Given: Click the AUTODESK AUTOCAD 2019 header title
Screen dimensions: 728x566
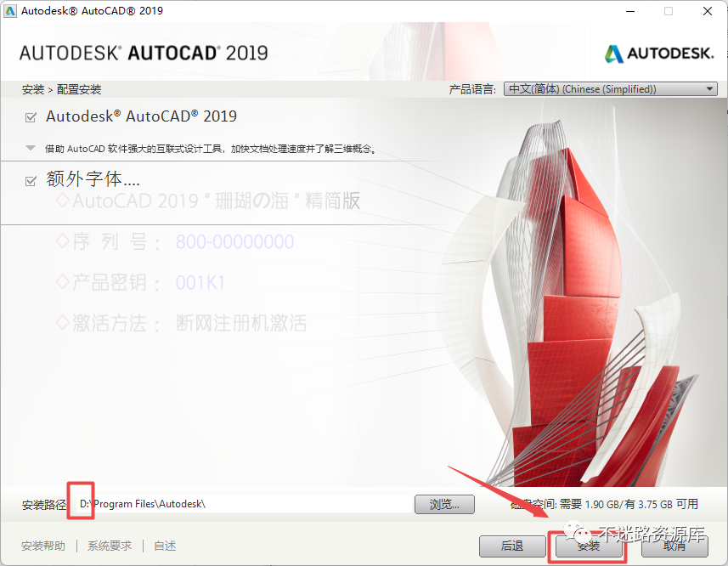Looking at the screenshot, I should click(x=144, y=53).
